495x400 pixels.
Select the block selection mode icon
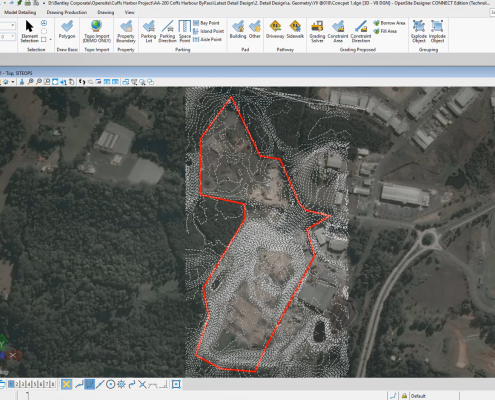tap(44, 39)
